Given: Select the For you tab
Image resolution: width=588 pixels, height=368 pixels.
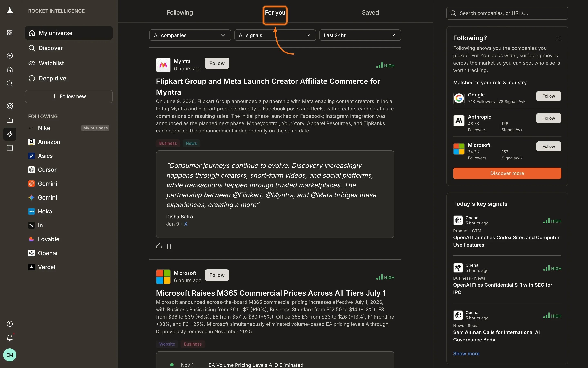Looking at the screenshot, I should (275, 12).
